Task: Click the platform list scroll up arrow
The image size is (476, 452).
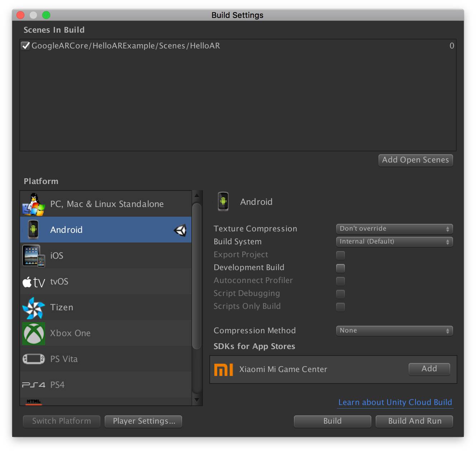Action: pyautogui.click(x=197, y=196)
